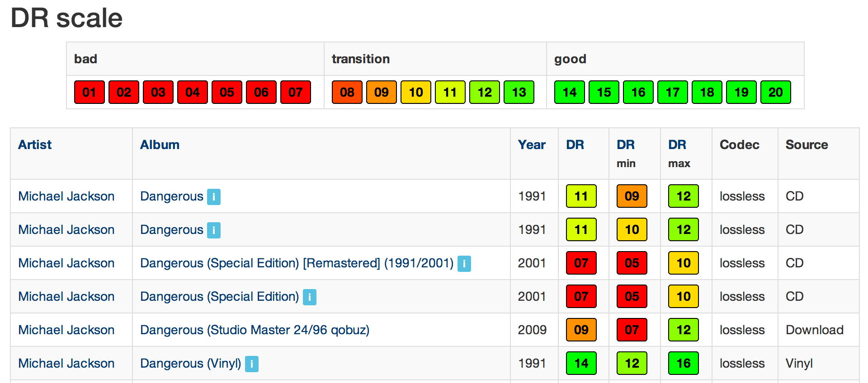Open info icon for Dangerous [Remastered] (1991/2001)
This screenshot has width=868, height=383.
[464, 263]
